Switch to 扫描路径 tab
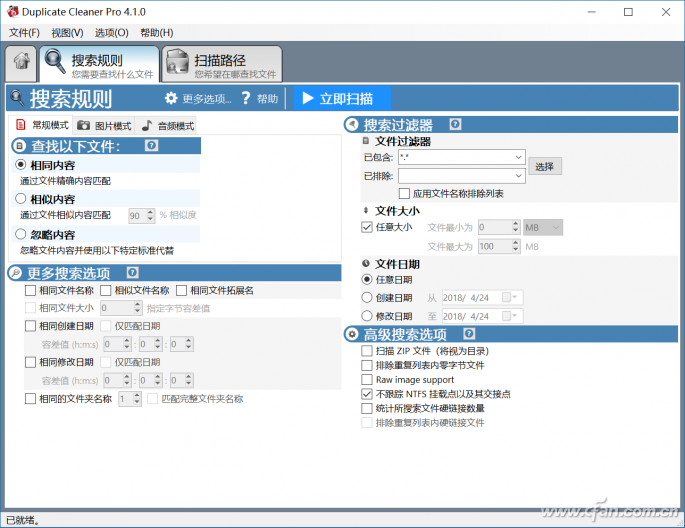This screenshot has width=685, height=528. (x=222, y=65)
